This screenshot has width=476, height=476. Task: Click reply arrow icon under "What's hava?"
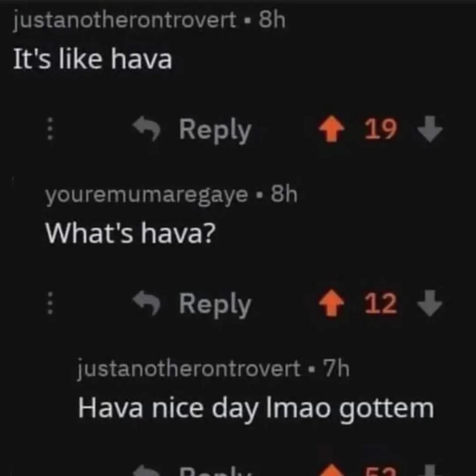coord(146,303)
